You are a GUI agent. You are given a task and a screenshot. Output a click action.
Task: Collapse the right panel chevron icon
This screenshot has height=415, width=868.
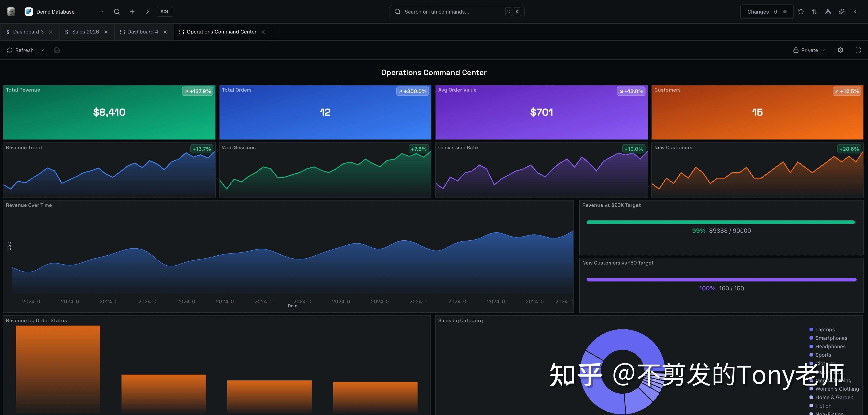coord(855,12)
